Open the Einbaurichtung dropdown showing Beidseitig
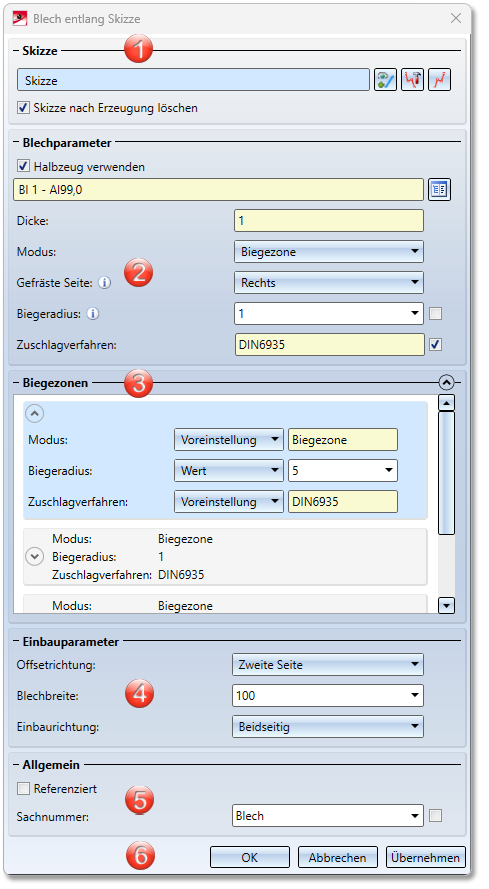Viewport: 489px width, 889px height. pyautogui.click(x=328, y=726)
